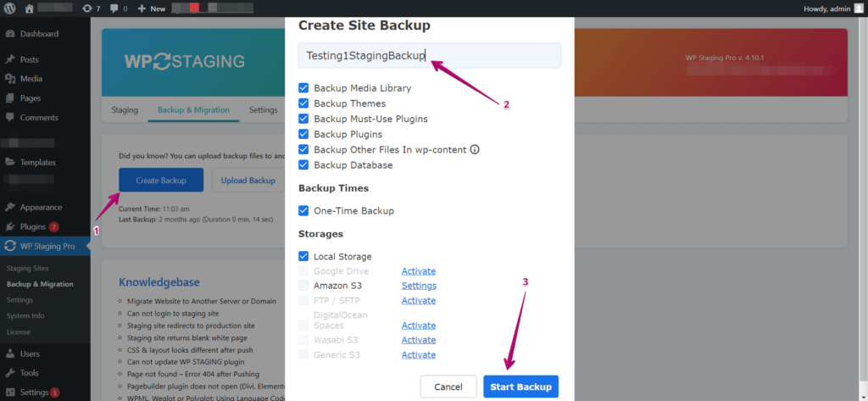Click the Appearance brush icon
The image size is (868, 401).
[10, 207]
